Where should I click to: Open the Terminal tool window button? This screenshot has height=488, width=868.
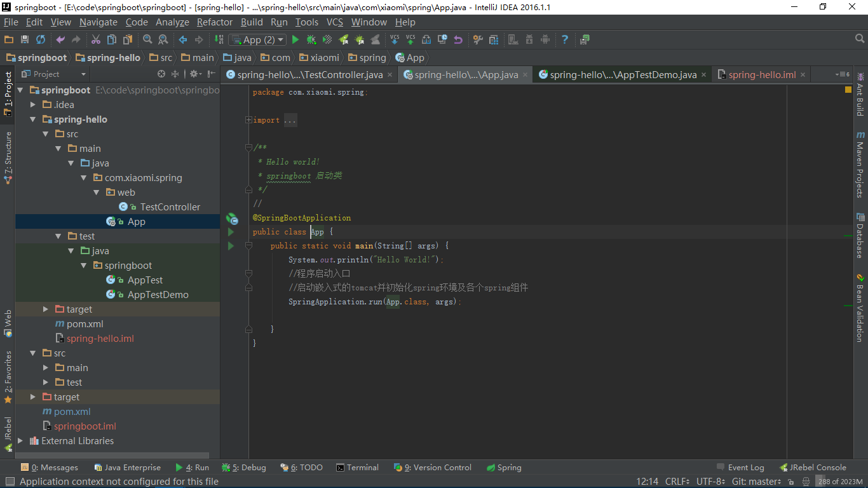click(357, 468)
